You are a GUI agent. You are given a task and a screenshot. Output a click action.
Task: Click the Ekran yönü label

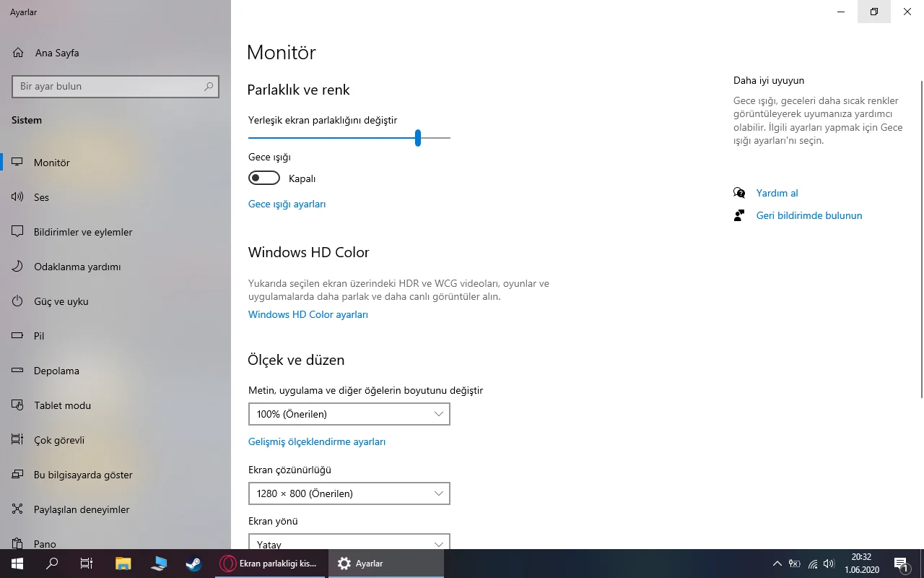273,521
